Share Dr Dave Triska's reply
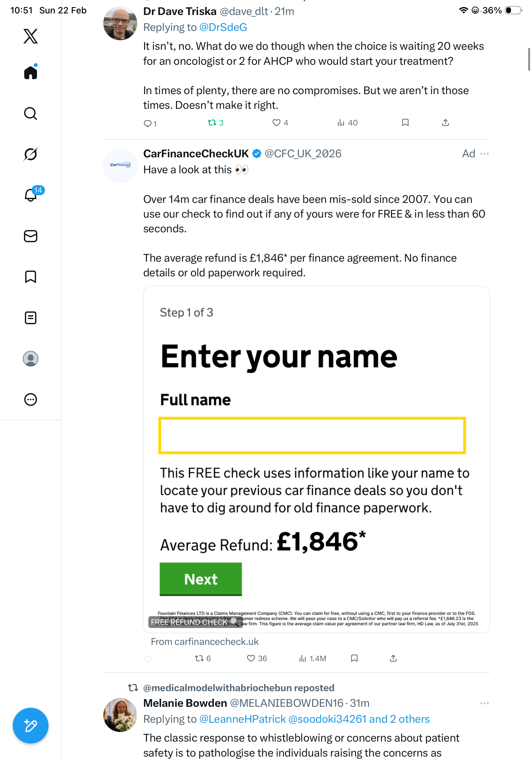 coord(446,123)
